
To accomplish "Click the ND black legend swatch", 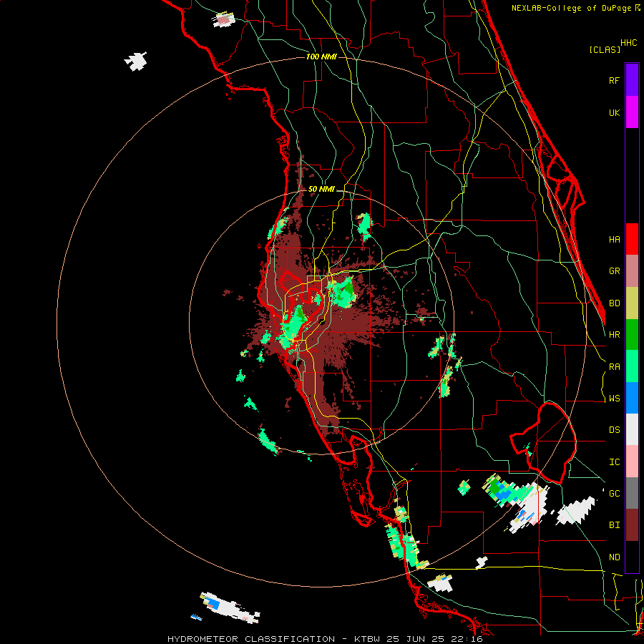I will (632, 557).
